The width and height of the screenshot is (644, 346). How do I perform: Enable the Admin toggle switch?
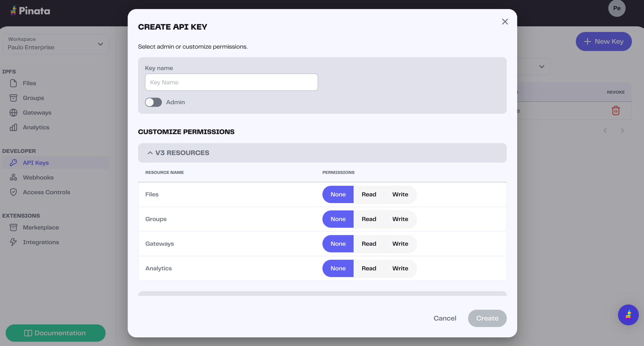(153, 102)
